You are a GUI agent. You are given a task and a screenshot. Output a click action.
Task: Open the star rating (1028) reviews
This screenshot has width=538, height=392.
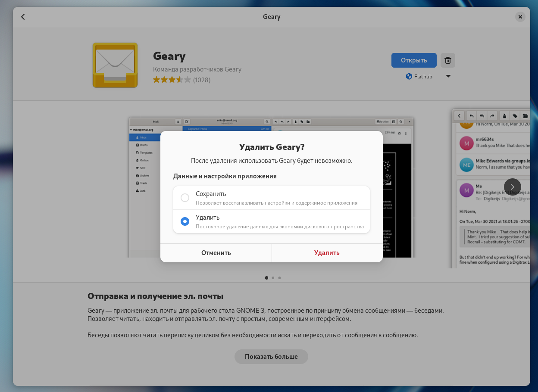click(181, 80)
